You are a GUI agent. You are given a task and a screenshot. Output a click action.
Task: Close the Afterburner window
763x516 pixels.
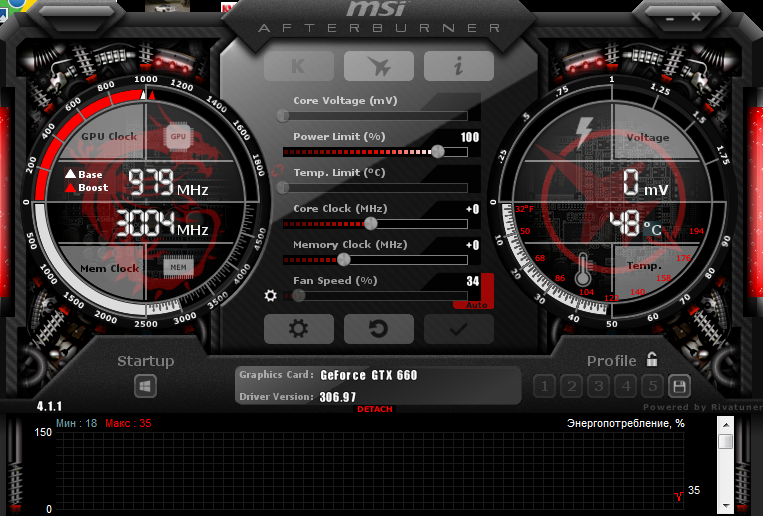click(696, 17)
